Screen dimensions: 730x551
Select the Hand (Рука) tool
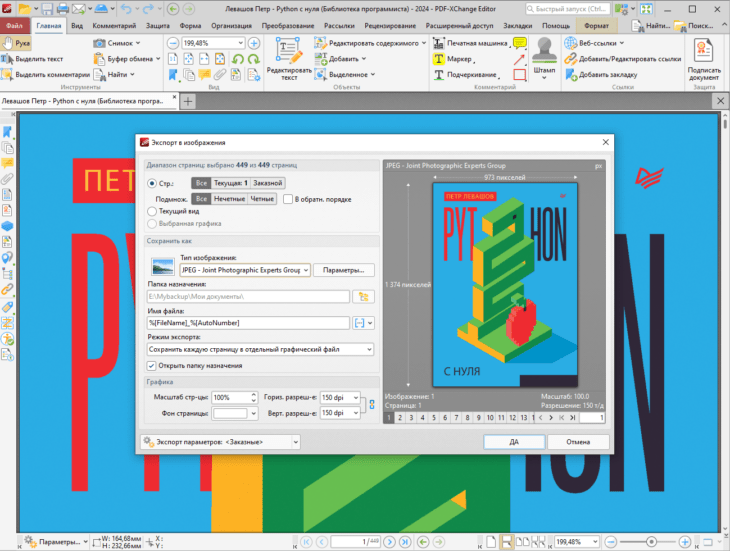click(x=16, y=43)
